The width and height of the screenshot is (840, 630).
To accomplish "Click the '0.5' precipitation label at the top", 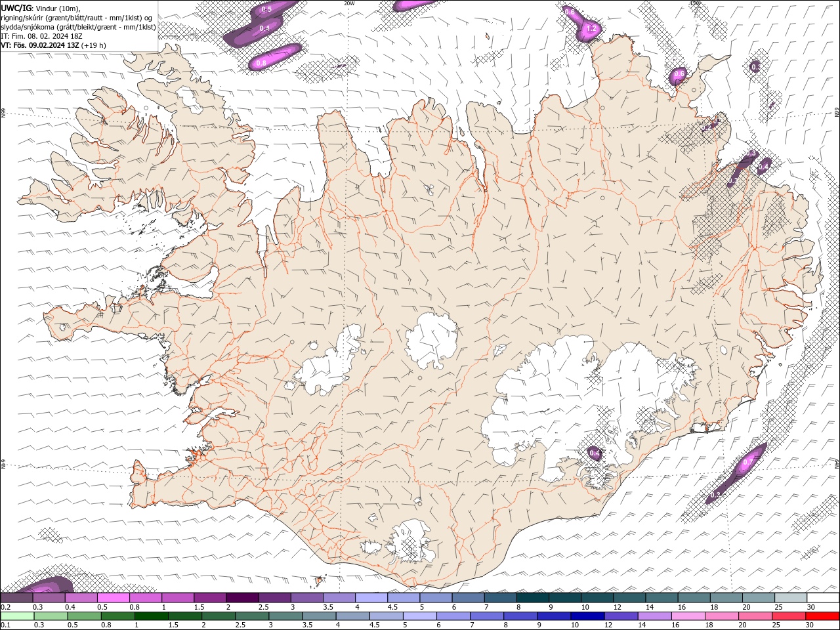I will (x=266, y=9).
